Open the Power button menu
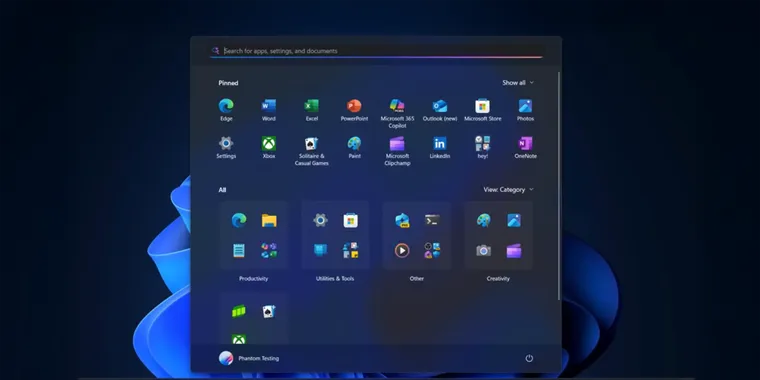This screenshot has width=760, height=380. click(529, 358)
